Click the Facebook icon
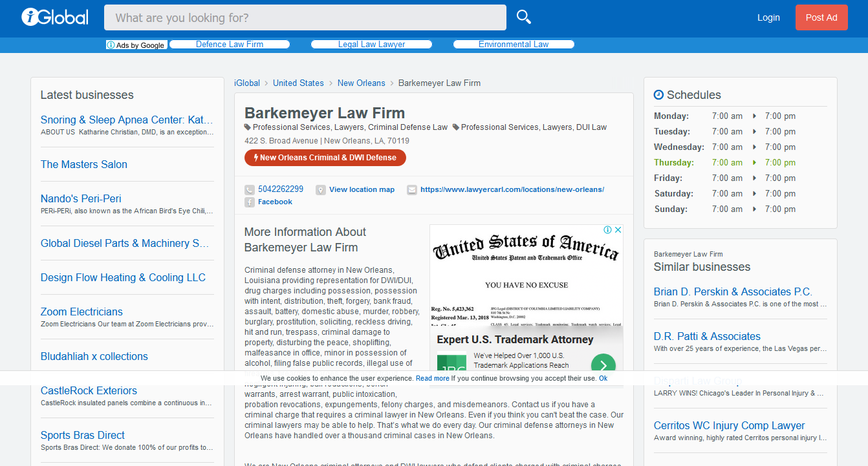 (250, 202)
